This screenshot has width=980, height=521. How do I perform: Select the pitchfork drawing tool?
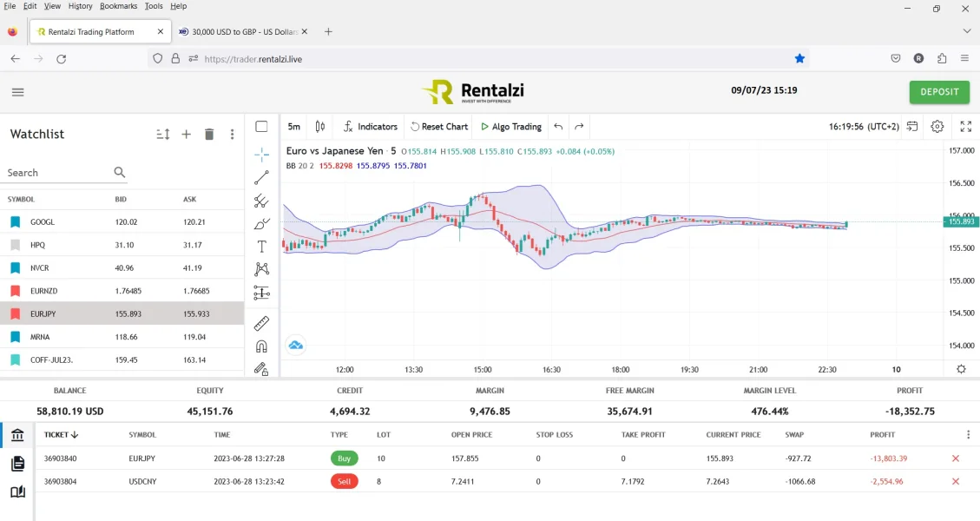coord(261,201)
